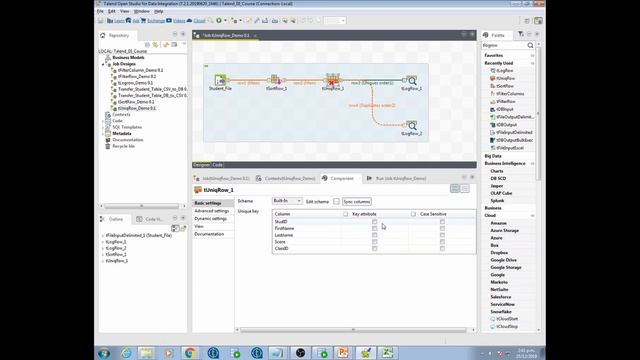Check Key attribute for FirstName
The width and height of the screenshot is (640, 360).
point(374,229)
